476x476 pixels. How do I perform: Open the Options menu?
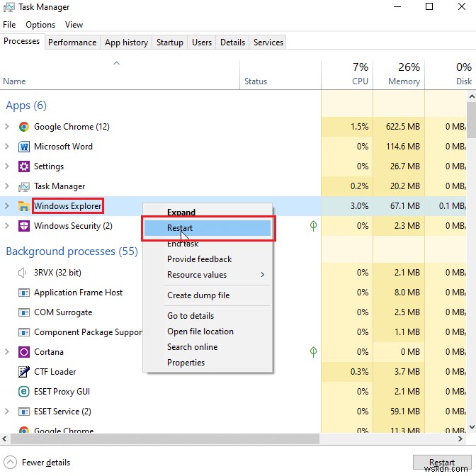(40, 25)
